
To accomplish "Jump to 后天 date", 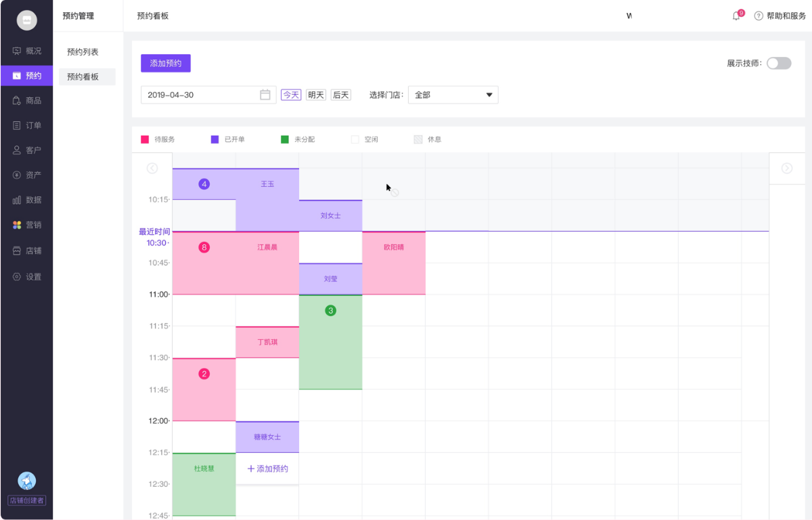I will (341, 95).
